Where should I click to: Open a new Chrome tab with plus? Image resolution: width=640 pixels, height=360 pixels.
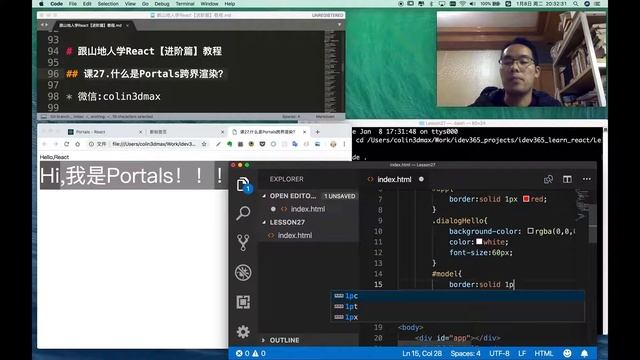click(318, 132)
